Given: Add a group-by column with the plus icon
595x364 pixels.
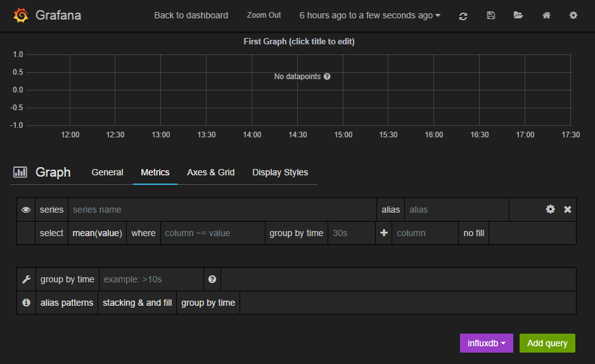Looking at the screenshot, I should pos(383,233).
